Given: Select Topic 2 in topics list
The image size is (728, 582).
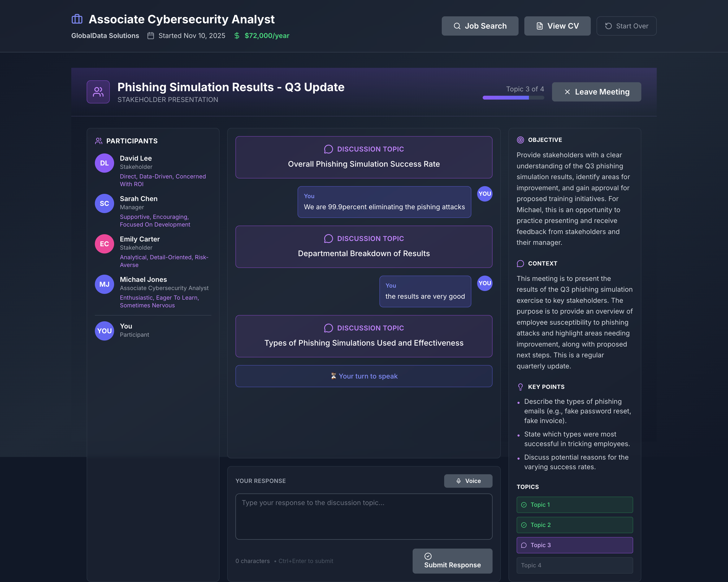Looking at the screenshot, I should (574, 525).
